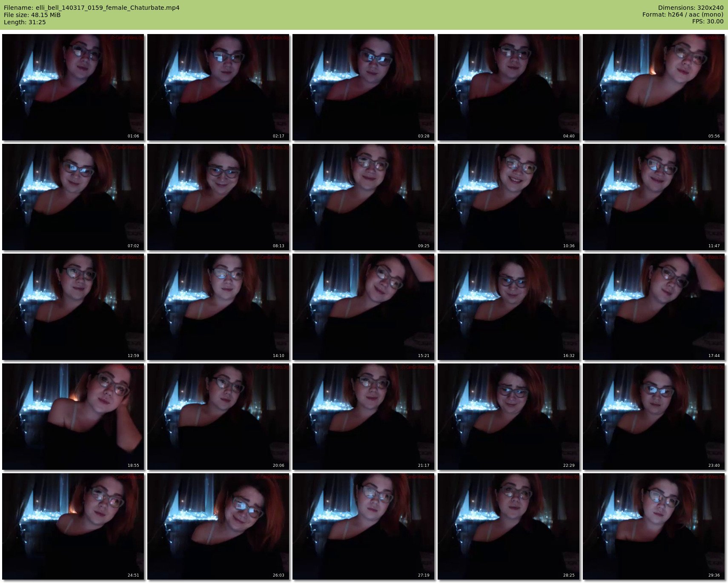This screenshot has height=583, width=728.
Task: Select the frame at 18:55
Action: pyautogui.click(x=73, y=417)
